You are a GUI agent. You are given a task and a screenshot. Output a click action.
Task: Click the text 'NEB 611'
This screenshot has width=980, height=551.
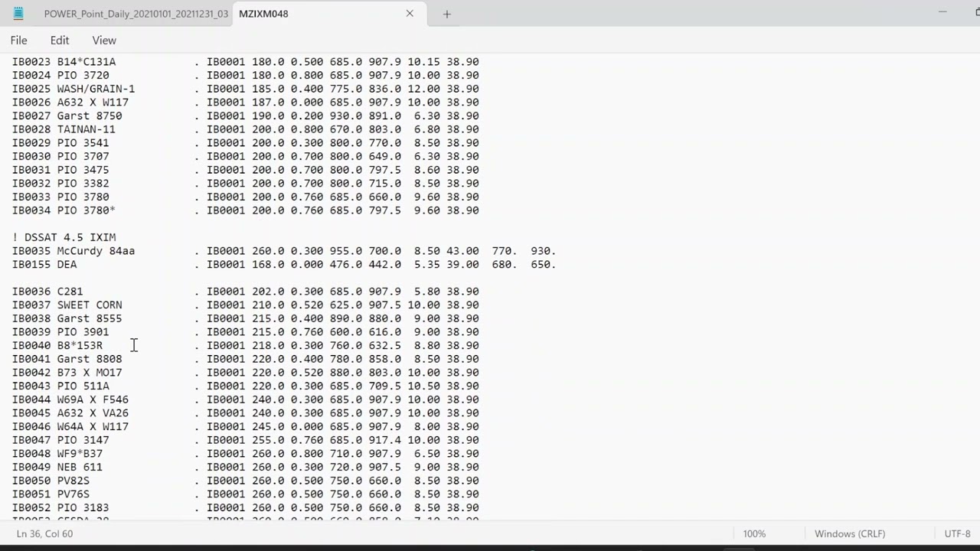pos(80,468)
